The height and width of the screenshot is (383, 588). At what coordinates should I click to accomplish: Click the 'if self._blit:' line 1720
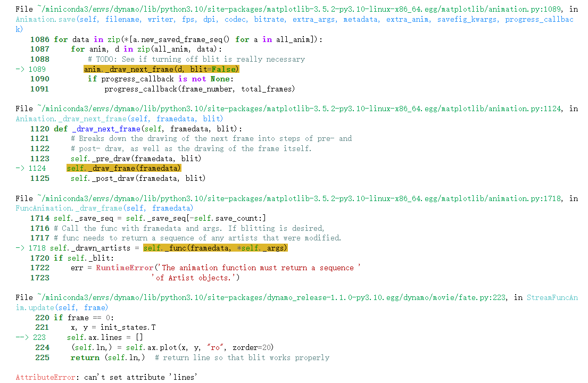click(x=84, y=258)
